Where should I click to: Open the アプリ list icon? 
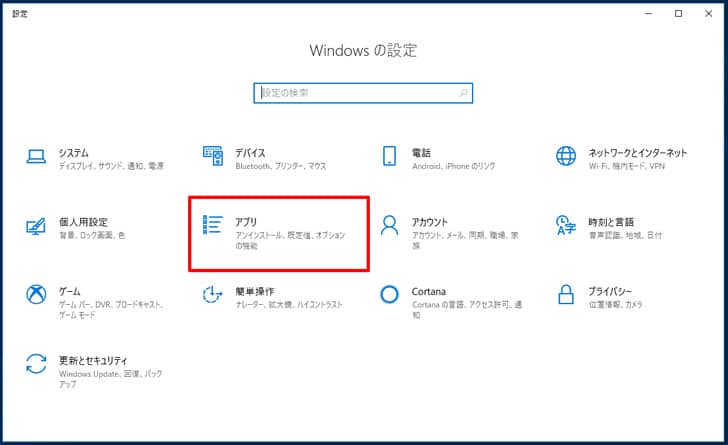(213, 224)
